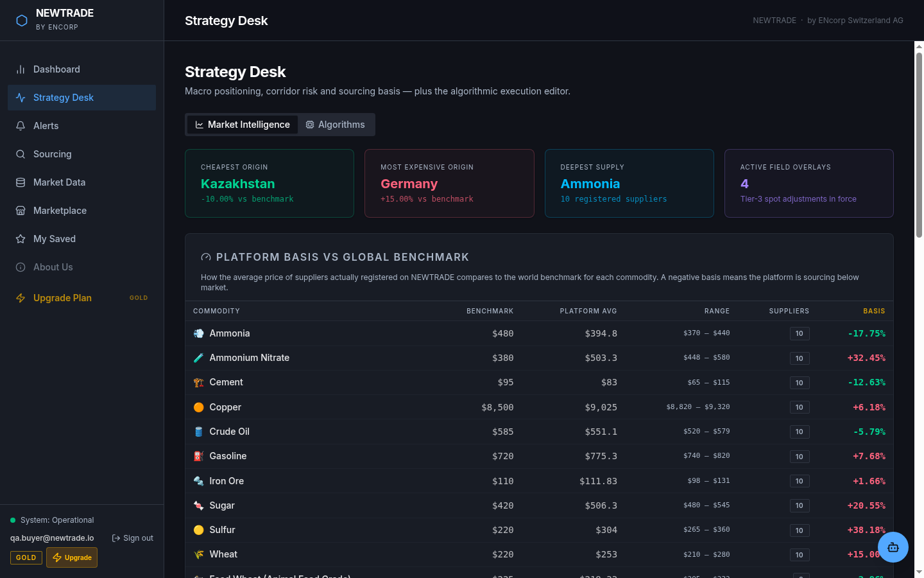Click the My Saved star icon

coord(21,239)
